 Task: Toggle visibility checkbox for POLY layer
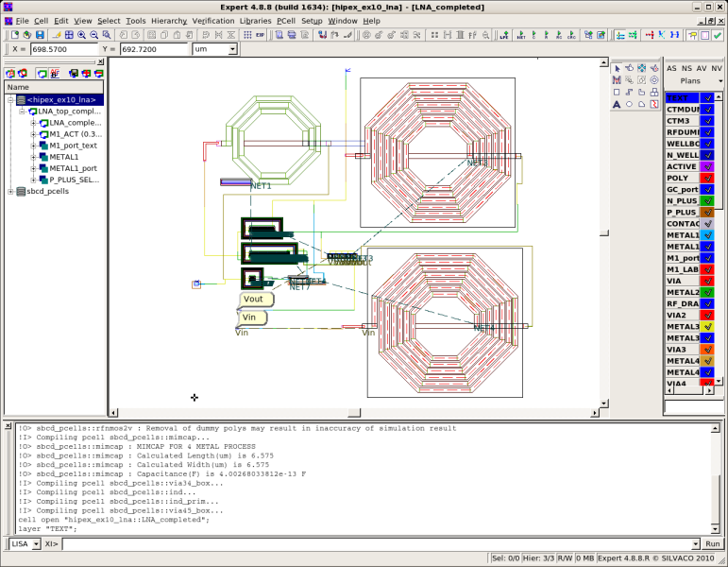pos(707,178)
